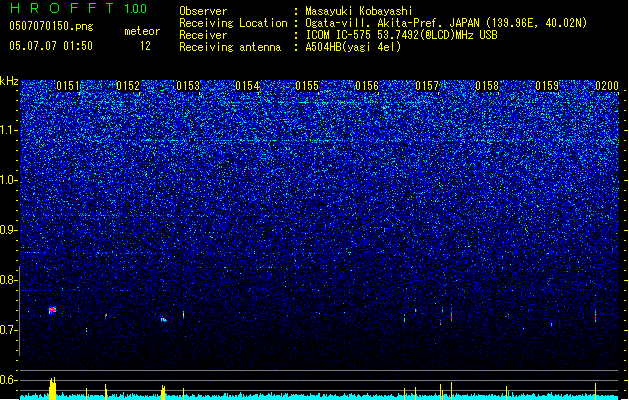Click the meteor echo blob just before 0153

tap(164, 320)
